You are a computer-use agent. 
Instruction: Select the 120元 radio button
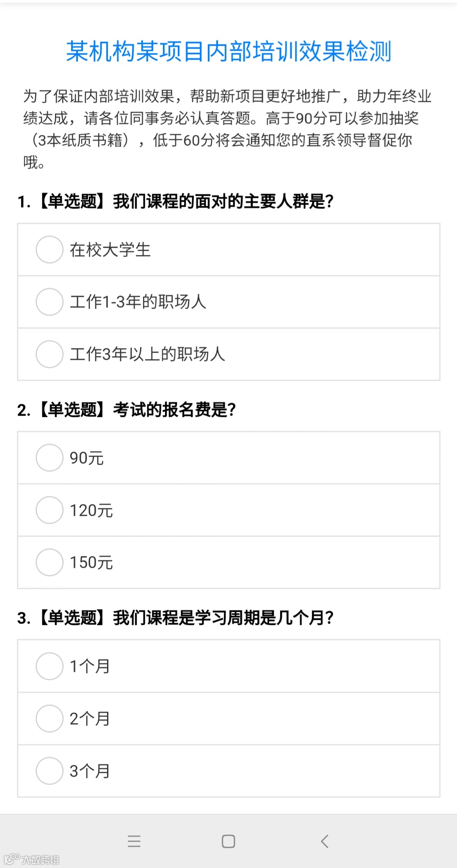(x=50, y=510)
